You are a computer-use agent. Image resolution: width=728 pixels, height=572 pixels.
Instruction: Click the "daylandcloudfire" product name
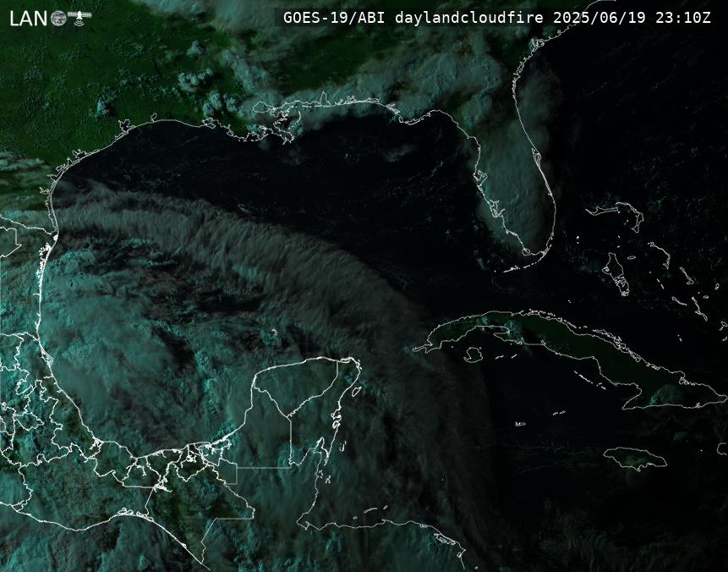click(469, 18)
